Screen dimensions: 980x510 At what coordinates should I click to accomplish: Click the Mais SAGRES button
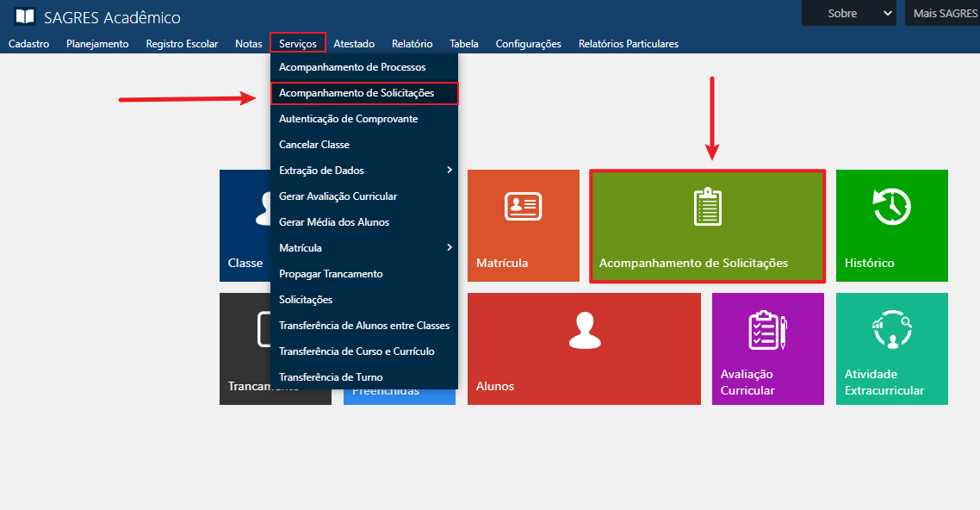tap(946, 13)
